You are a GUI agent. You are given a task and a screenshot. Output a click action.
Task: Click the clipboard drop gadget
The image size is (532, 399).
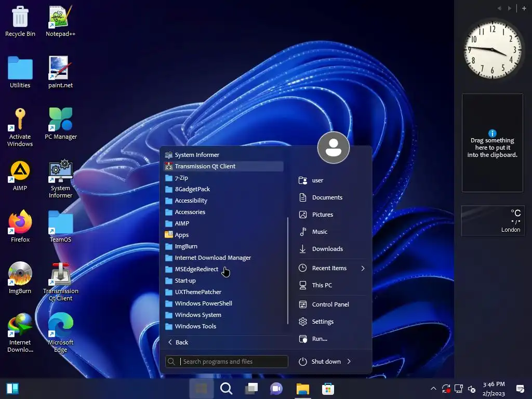pos(493,143)
